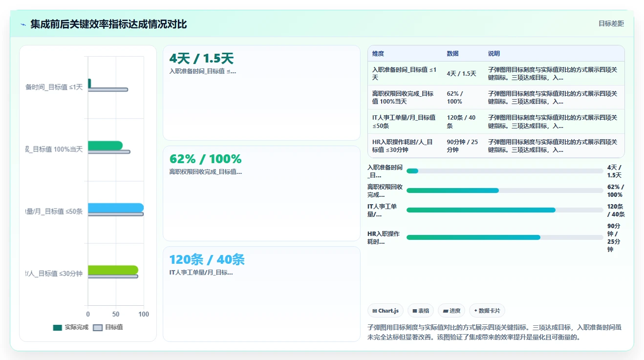Click the 离职权限回收完成 progress bar
Screen dimensions: 644x360
[505, 191]
